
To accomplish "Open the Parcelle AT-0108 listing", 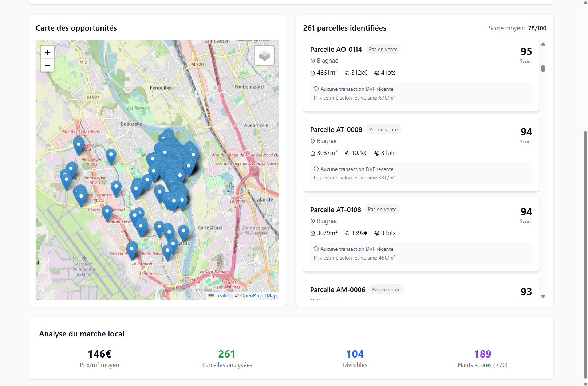I will [335, 210].
